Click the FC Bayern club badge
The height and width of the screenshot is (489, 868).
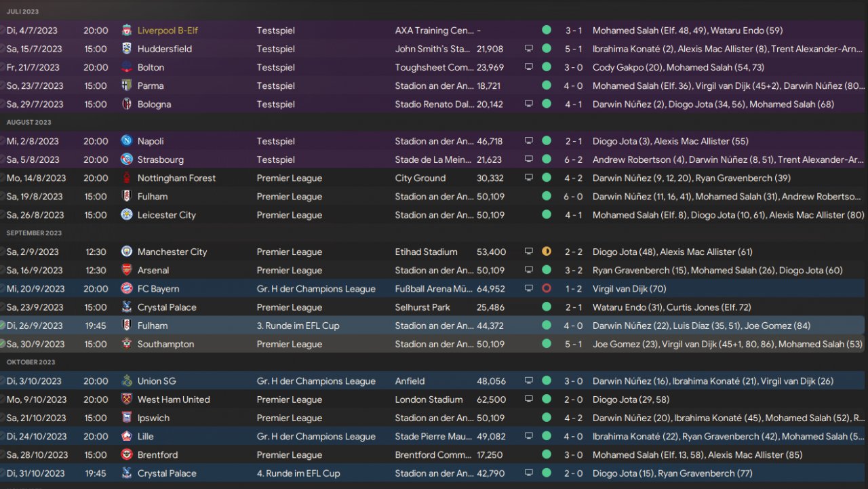coord(126,289)
